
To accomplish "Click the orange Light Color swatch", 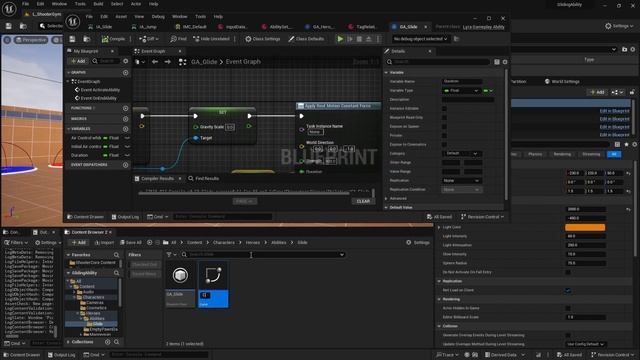I will click(x=585, y=227).
